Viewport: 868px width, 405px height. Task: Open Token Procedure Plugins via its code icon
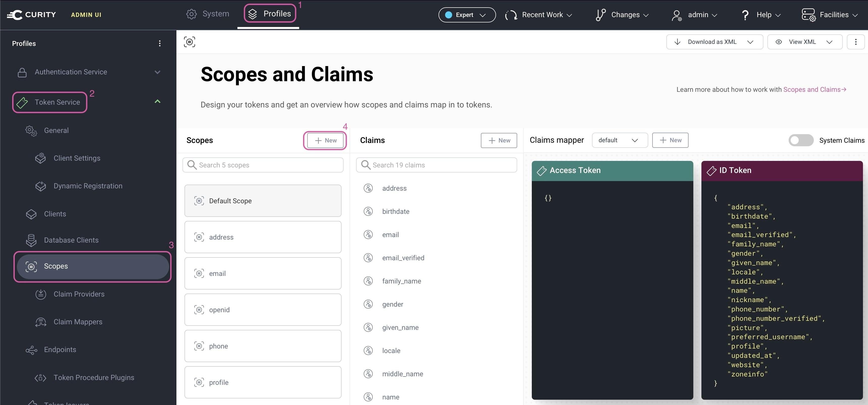(40, 378)
